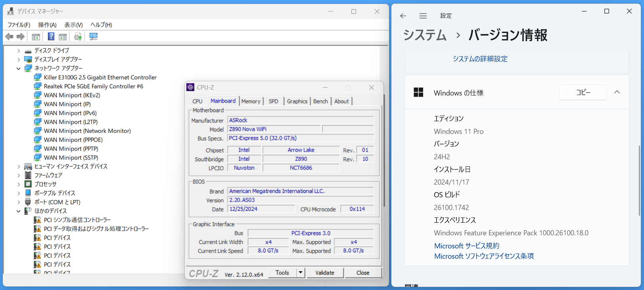
Task: Open the CPU-Z Tools dropdown arrow
Action: point(301,273)
